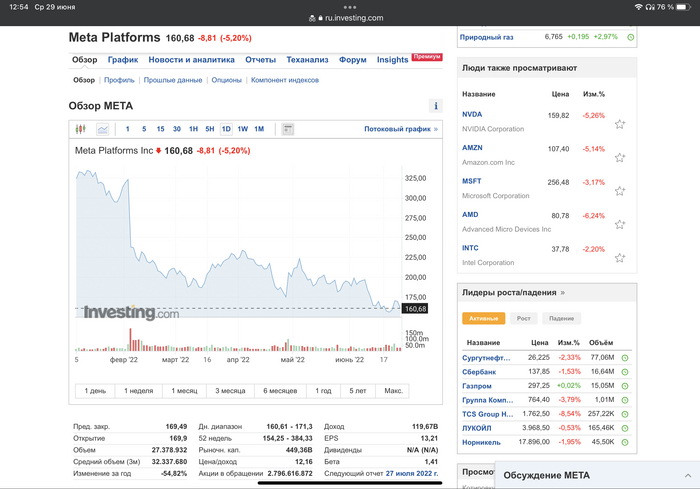This screenshot has height=489, width=700.
Task: Add NVDA to watchlist with star
Action: 620,124
